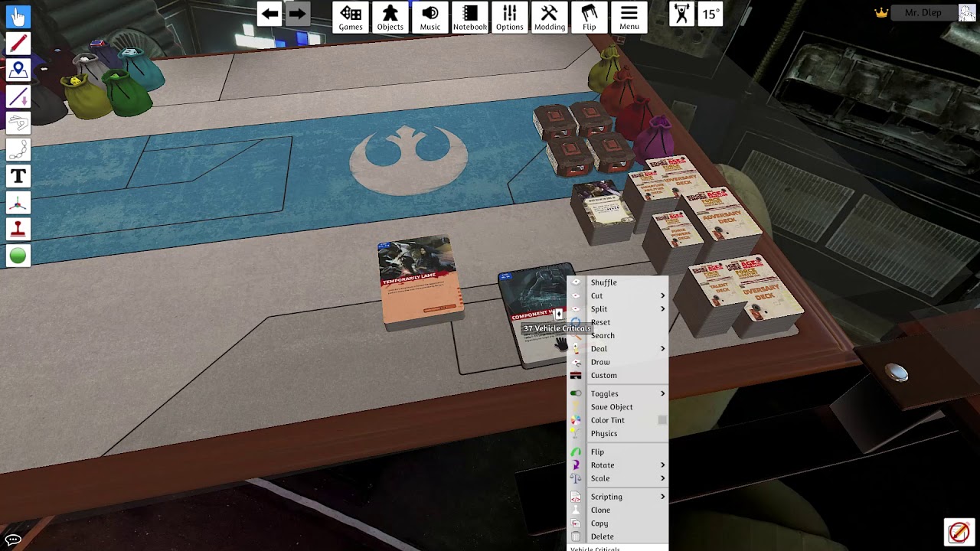Choose Save Object in context menu
Viewport: 980px width, 551px height.
click(611, 407)
